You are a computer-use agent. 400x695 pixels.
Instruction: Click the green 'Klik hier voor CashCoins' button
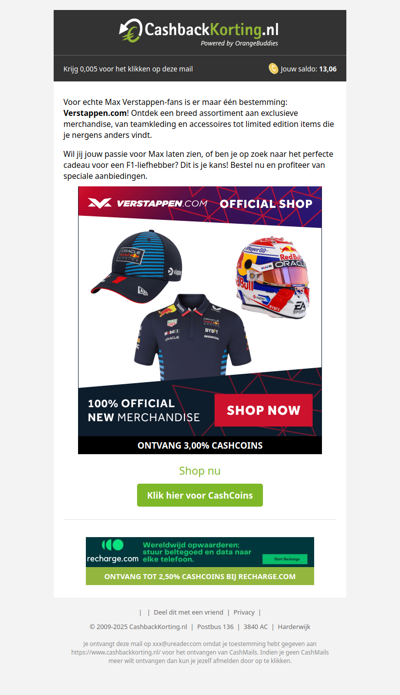pyautogui.click(x=200, y=495)
